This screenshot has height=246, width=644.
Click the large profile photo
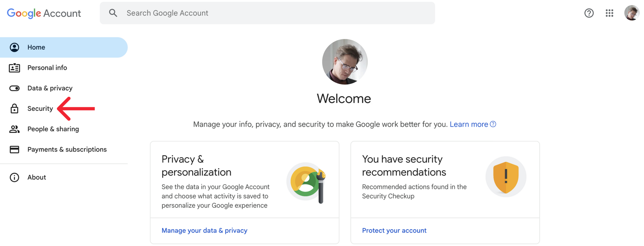[x=345, y=62]
